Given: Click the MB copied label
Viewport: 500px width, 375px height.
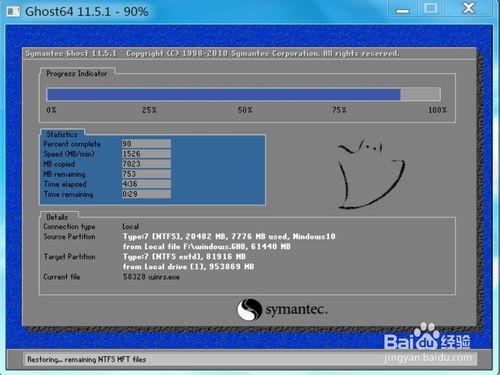Looking at the screenshot, I should point(59,164).
